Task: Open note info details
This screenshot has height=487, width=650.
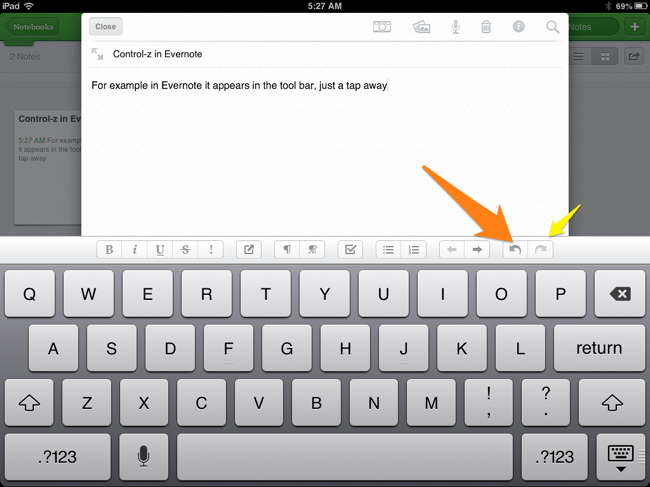Action: click(519, 27)
